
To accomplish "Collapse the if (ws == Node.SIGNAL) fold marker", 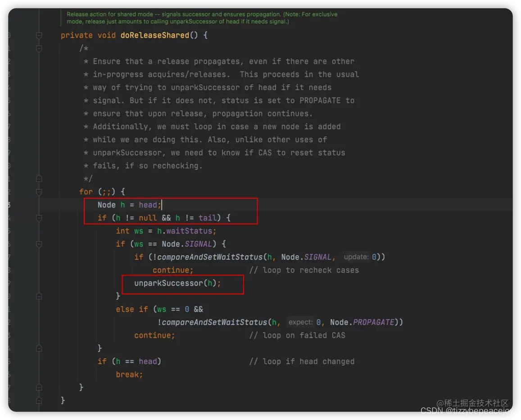I will tap(39, 244).
